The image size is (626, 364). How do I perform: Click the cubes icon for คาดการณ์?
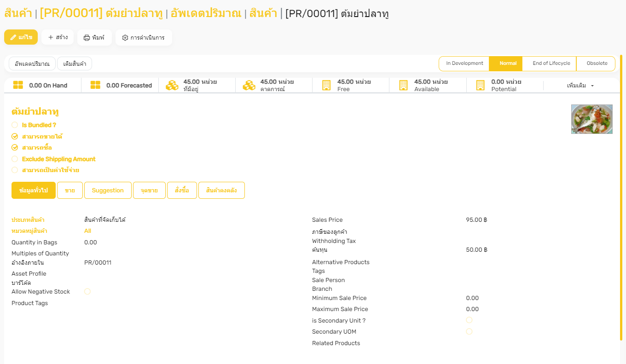click(x=249, y=85)
